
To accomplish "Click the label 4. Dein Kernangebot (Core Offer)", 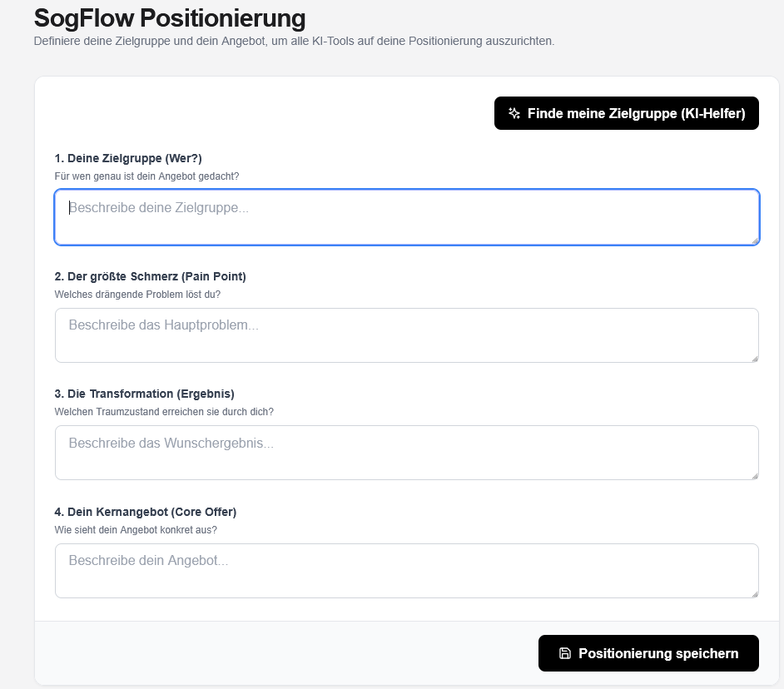I will point(145,512).
